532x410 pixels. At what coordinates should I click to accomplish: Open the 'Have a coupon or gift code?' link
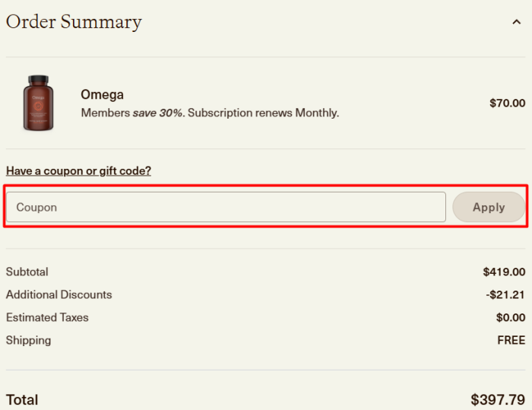click(78, 171)
